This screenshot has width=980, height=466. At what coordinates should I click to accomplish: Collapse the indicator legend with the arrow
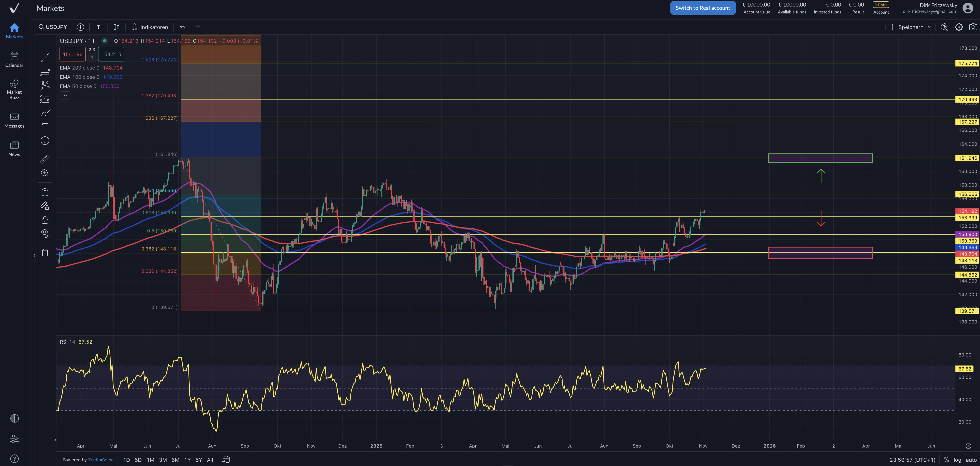coord(65,95)
